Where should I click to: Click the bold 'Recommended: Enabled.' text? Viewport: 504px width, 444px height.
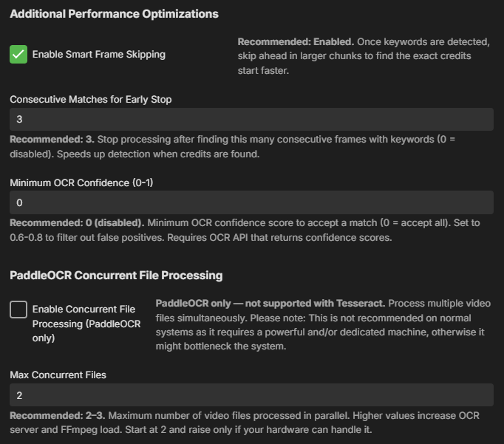click(x=296, y=42)
